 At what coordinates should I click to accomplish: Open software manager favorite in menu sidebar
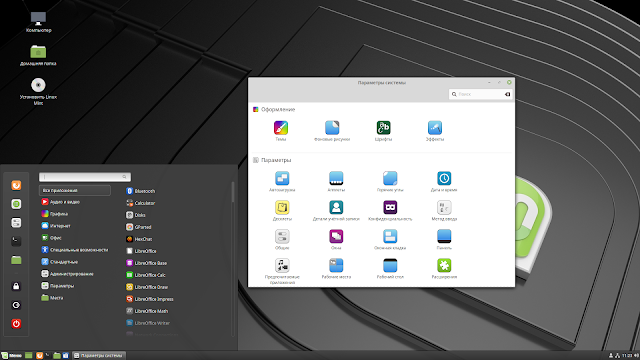tap(16, 204)
